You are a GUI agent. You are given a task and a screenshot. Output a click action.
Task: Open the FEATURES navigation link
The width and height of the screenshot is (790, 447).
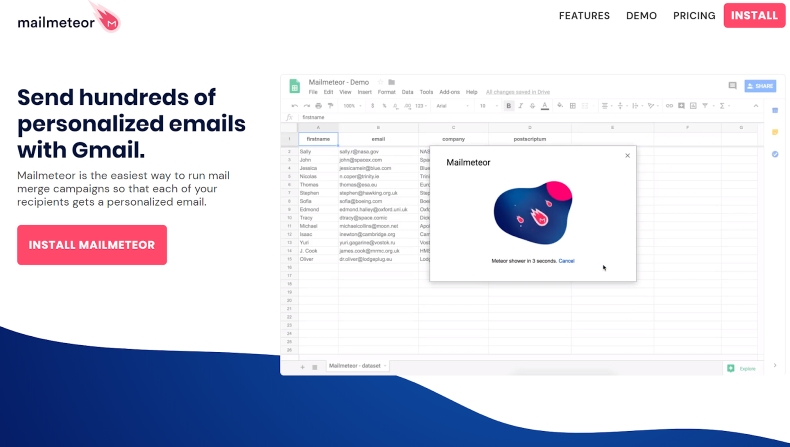tap(584, 16)
